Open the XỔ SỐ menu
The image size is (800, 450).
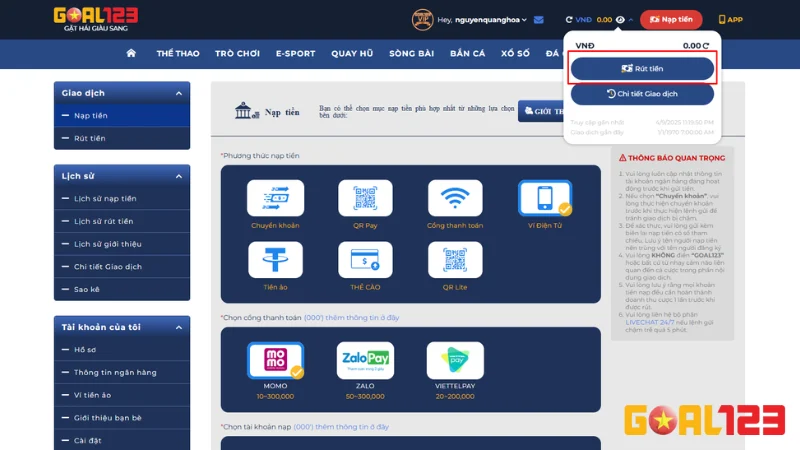pos(515,54)
